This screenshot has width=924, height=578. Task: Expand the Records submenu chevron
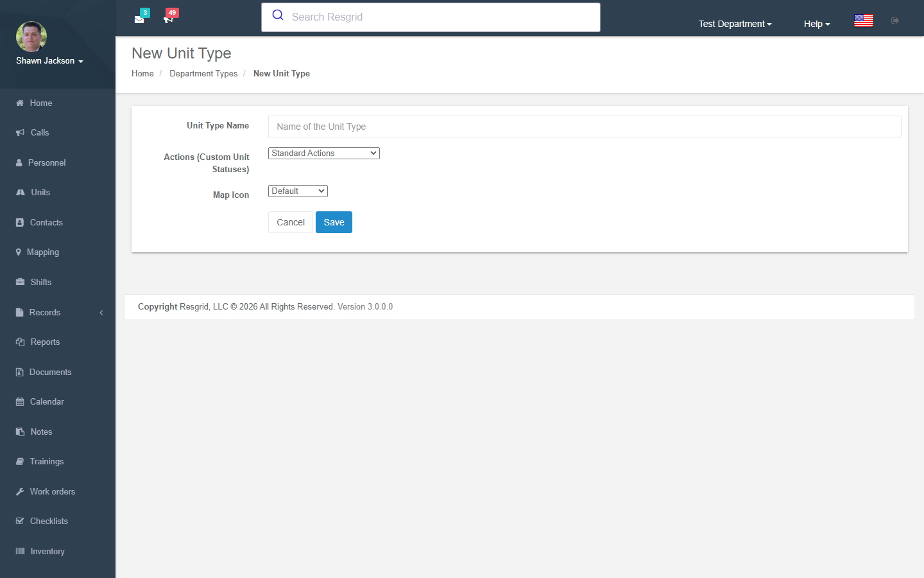click(101, 313)
